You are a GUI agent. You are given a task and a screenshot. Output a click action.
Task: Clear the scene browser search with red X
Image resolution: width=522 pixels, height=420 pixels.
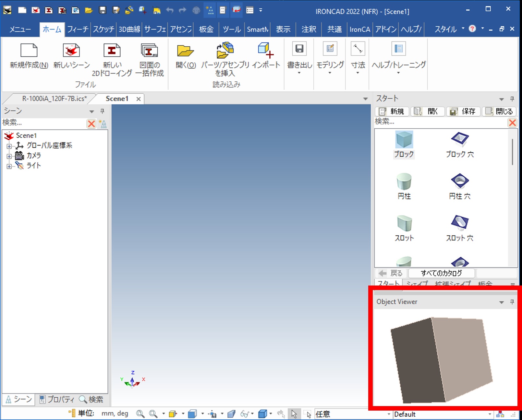coord(91,123)
